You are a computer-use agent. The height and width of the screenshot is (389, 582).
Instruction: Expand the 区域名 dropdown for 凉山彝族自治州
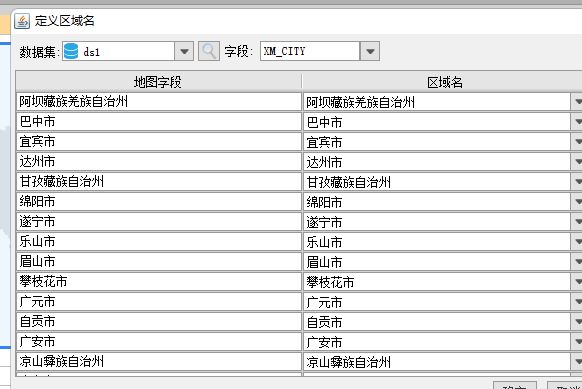(577, 362)
